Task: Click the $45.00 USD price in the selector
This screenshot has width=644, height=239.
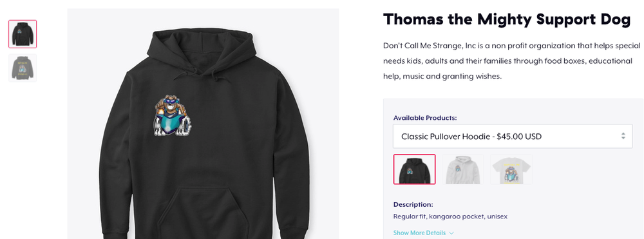Action: pyautogui.click(x=519, y=137)
